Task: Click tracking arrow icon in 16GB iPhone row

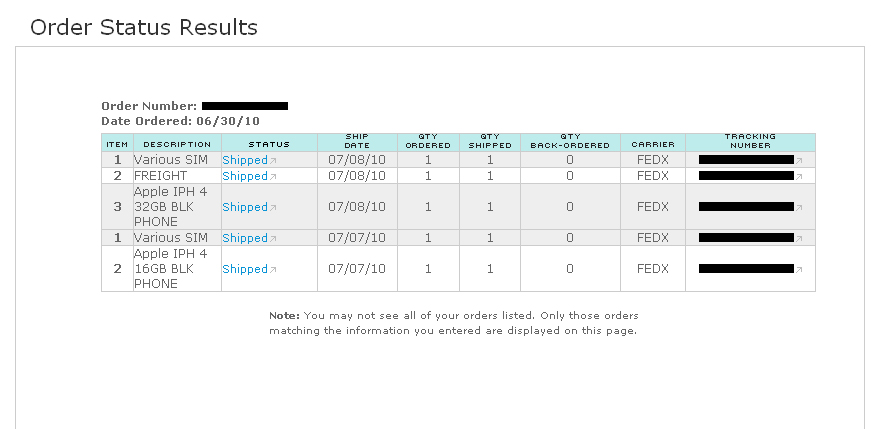Action: 799,270
